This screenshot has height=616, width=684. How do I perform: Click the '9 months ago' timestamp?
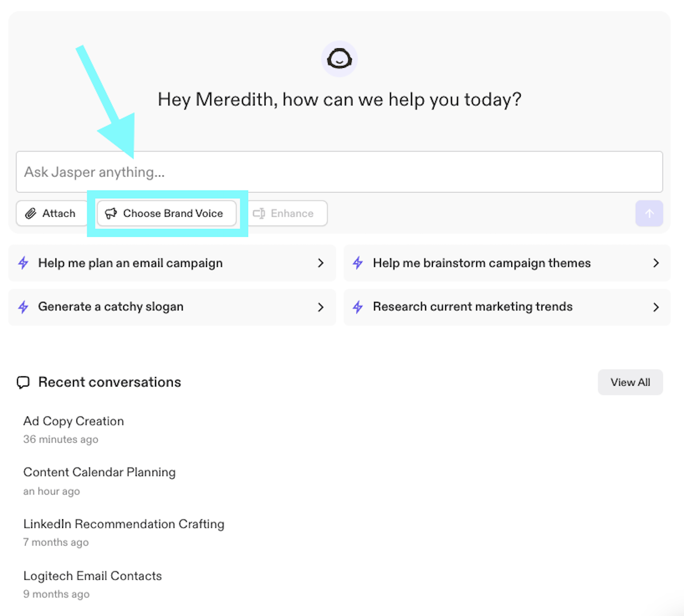pos(56,594)
